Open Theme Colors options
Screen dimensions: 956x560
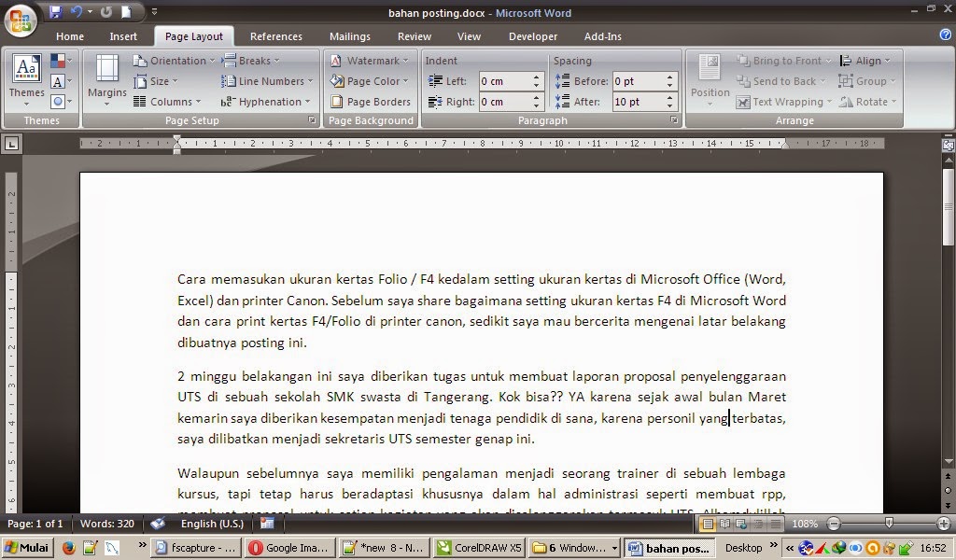pyautogui.click(x=61, y=61)
